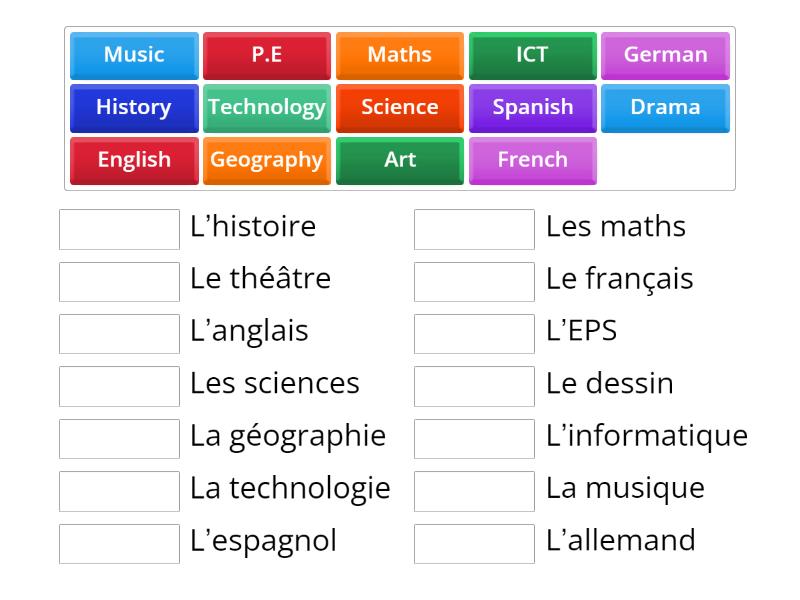The height and width of the screenshot is (600, 800).
Task: Click the answer box beside L'histoire
Action: coord(118,229)
